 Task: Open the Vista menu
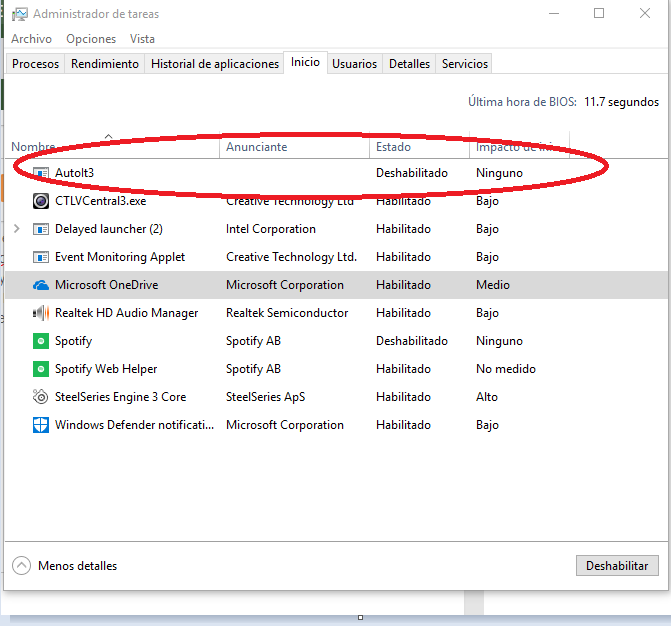point(142,39)
